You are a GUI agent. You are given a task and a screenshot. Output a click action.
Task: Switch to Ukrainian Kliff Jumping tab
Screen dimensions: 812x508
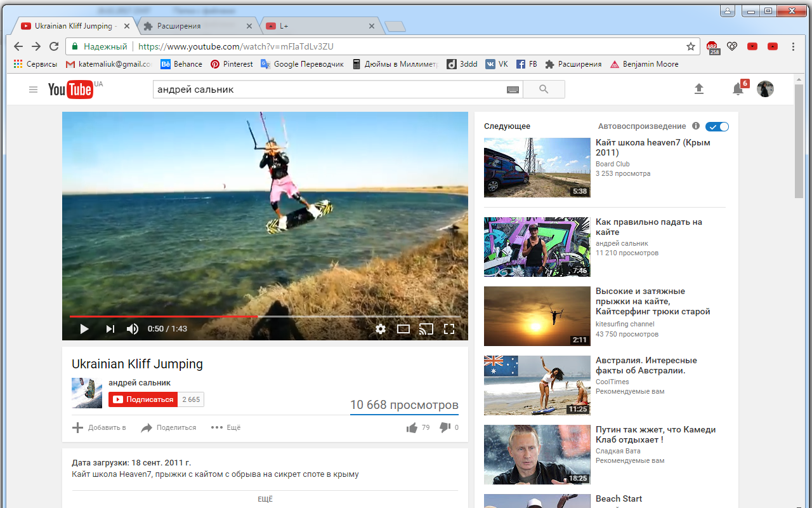(x=74, y=26)
